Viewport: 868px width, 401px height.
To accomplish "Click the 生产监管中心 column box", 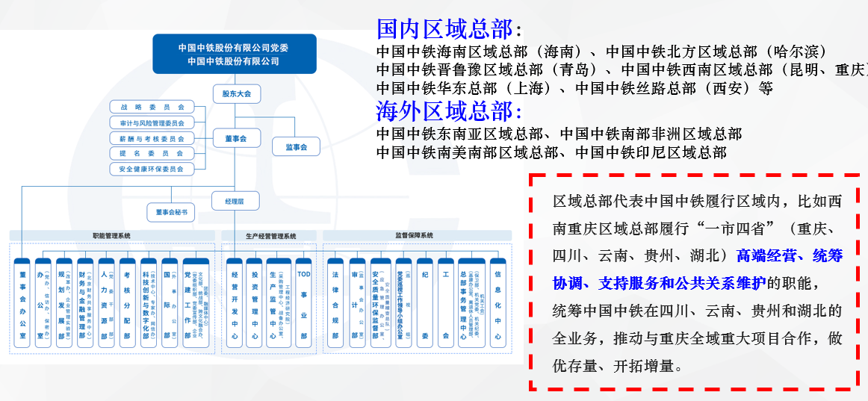I will coord(279,303).
